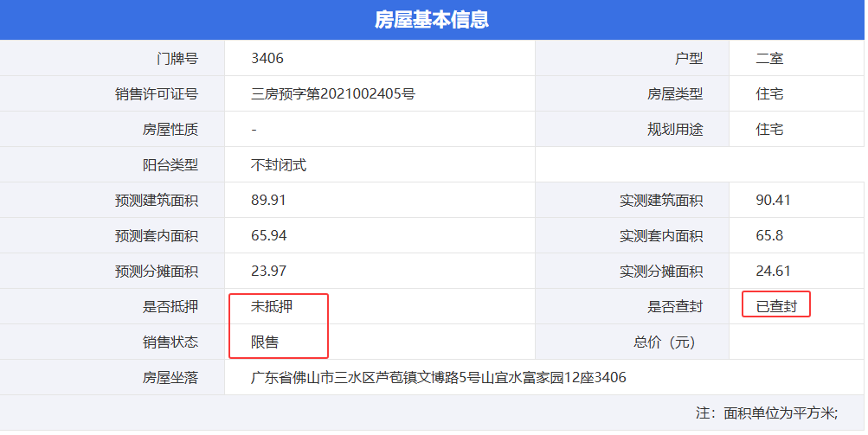Image resolution: width=868 pixels, height=435 pixels.
Task: Click 住宅 value beside 规划用途
Action: tap(769, 129)
